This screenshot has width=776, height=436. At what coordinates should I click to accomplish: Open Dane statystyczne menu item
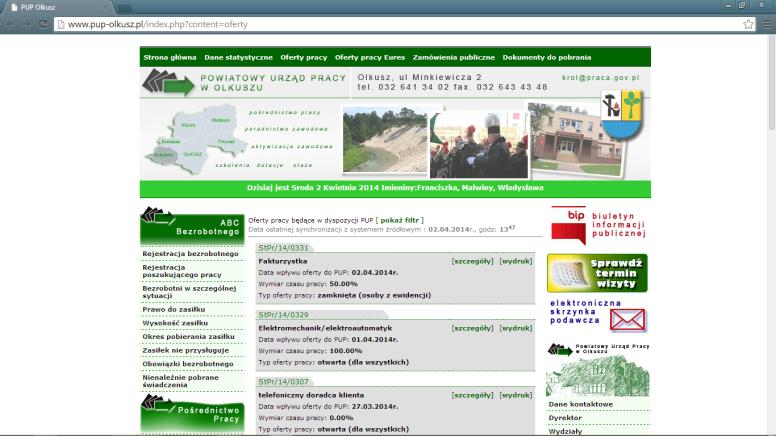point(239,57)
